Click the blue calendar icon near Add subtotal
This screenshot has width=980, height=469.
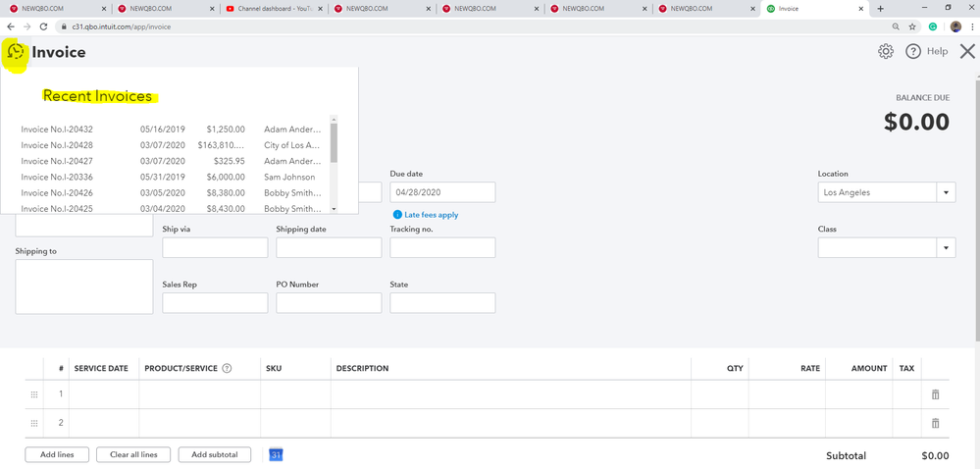[276, 455]
